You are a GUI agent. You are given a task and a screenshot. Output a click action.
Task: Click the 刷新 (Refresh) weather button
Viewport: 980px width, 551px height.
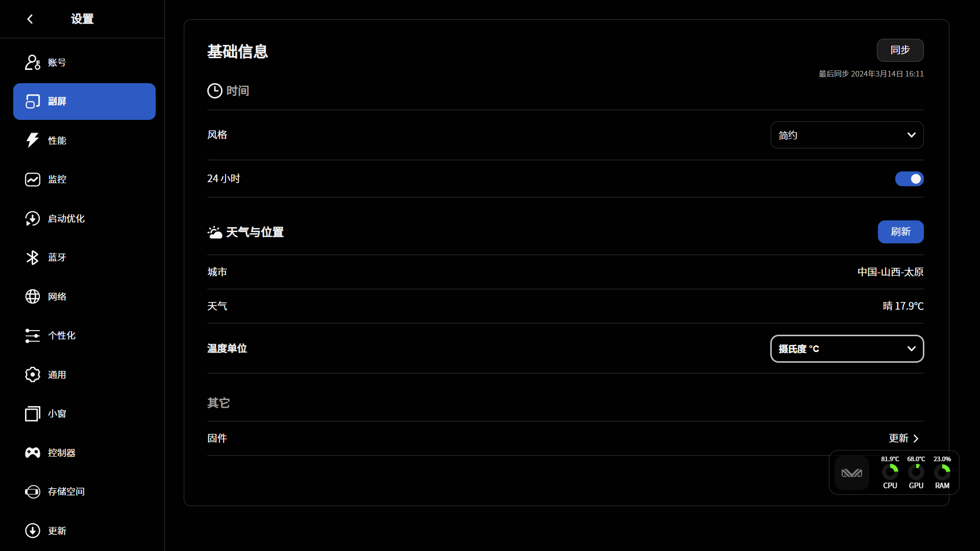tap(900, 232)
